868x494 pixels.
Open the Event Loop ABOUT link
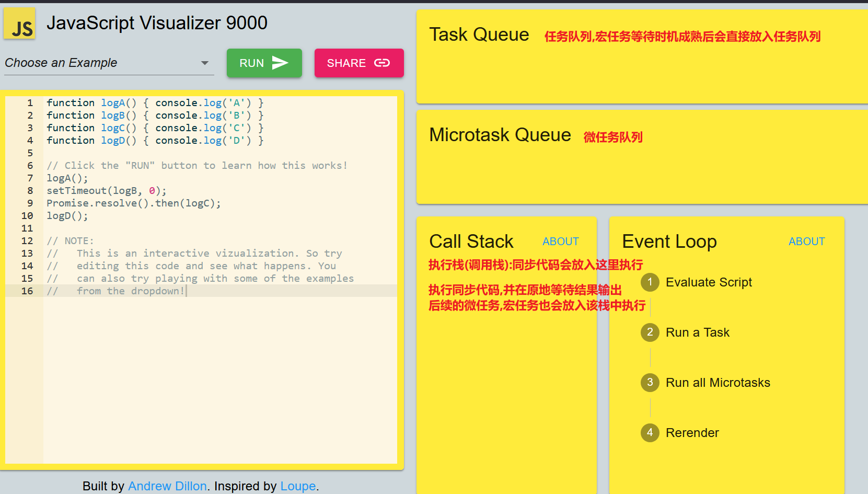807,242
